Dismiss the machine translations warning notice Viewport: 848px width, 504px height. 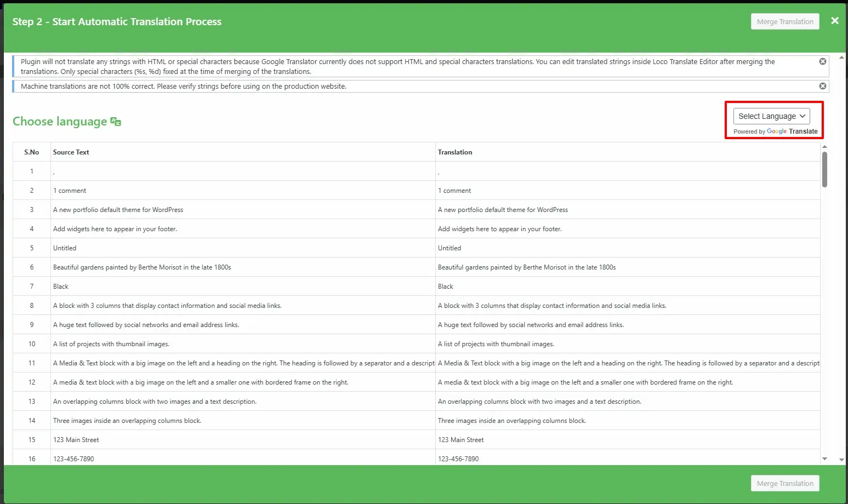pyautogui.click(x=822, y=86)
